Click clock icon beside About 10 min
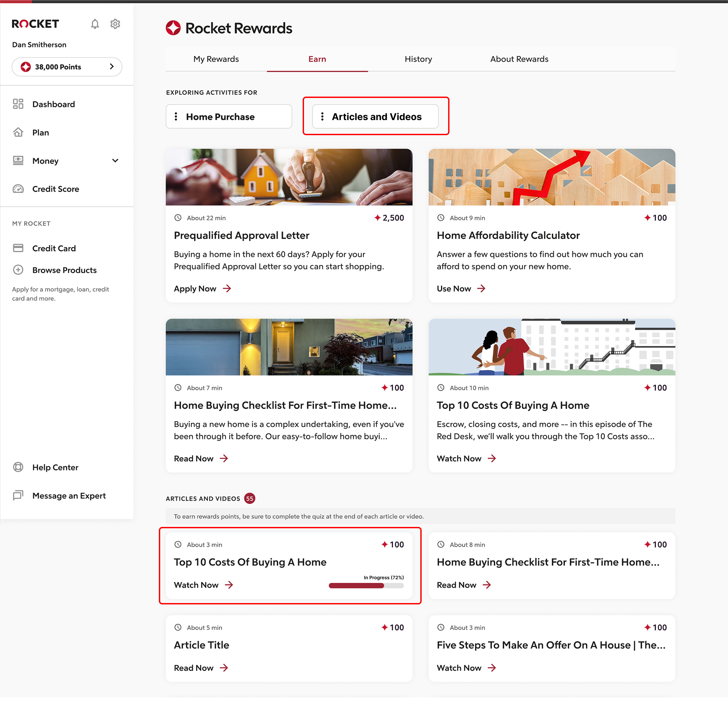 [441, 388]
